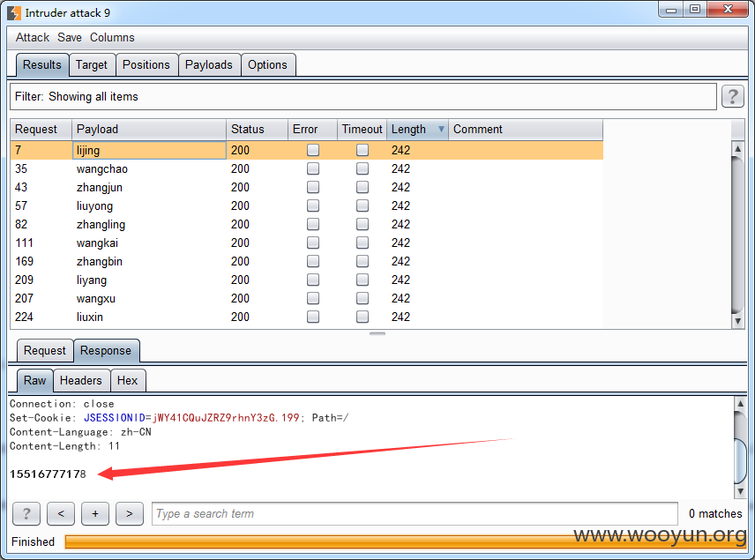Open the filter help question mark button

coord(732,96)
